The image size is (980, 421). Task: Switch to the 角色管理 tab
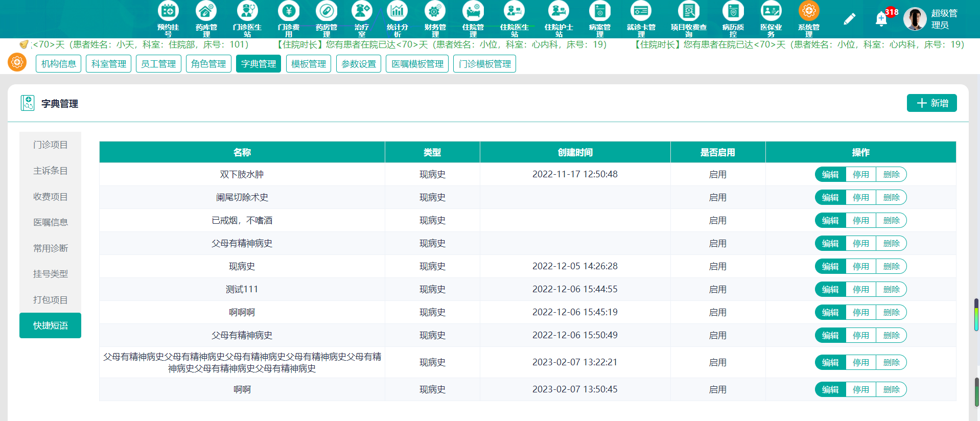208,64
